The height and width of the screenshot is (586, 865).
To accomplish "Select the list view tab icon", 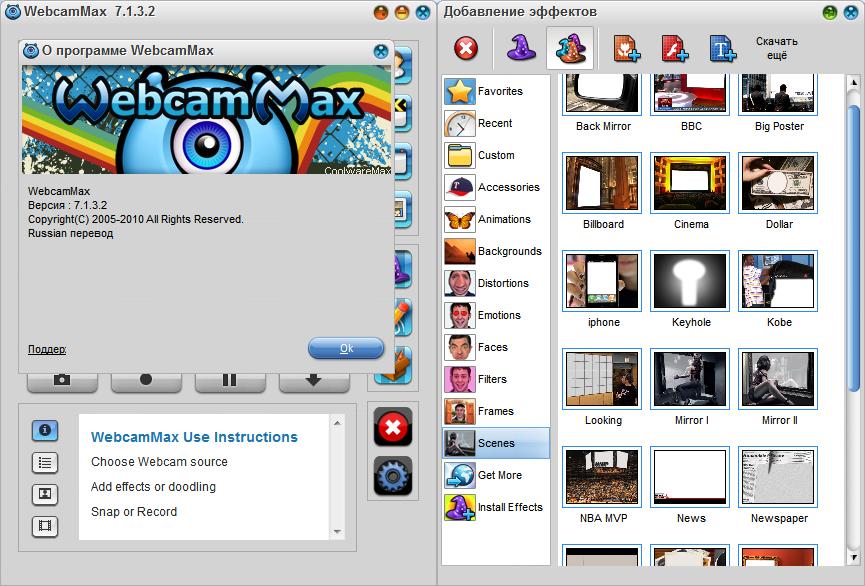I will click(x=45, y=462).
